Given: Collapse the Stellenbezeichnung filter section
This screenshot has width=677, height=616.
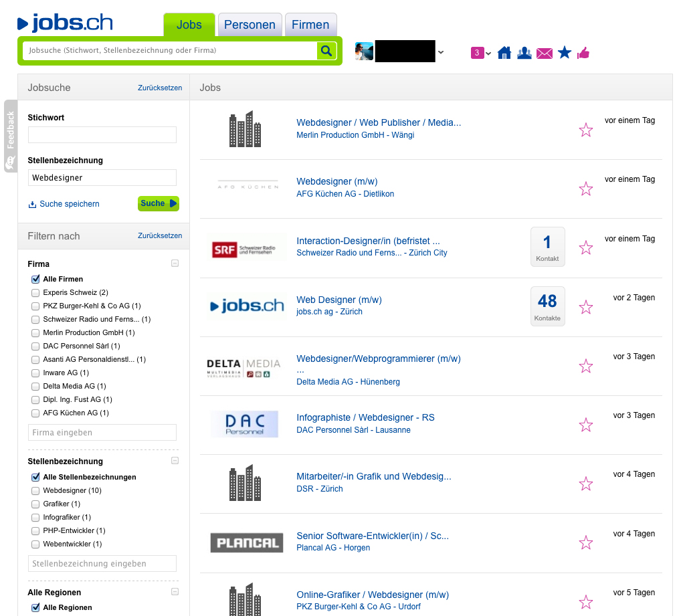Looking at the screenshot, I should click(175, 461).
